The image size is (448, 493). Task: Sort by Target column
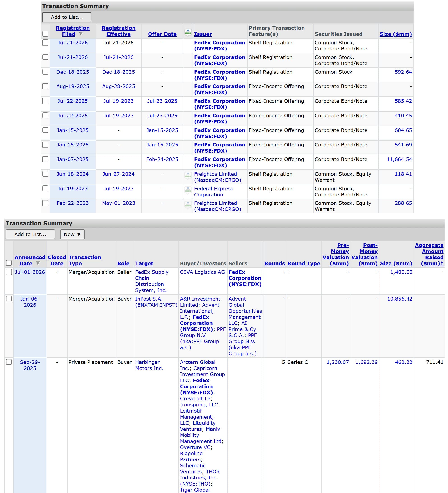[144, 263]
